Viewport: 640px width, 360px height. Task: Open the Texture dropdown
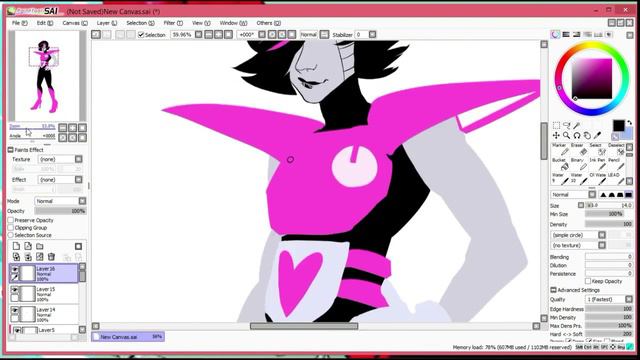[x=79, y=159]
